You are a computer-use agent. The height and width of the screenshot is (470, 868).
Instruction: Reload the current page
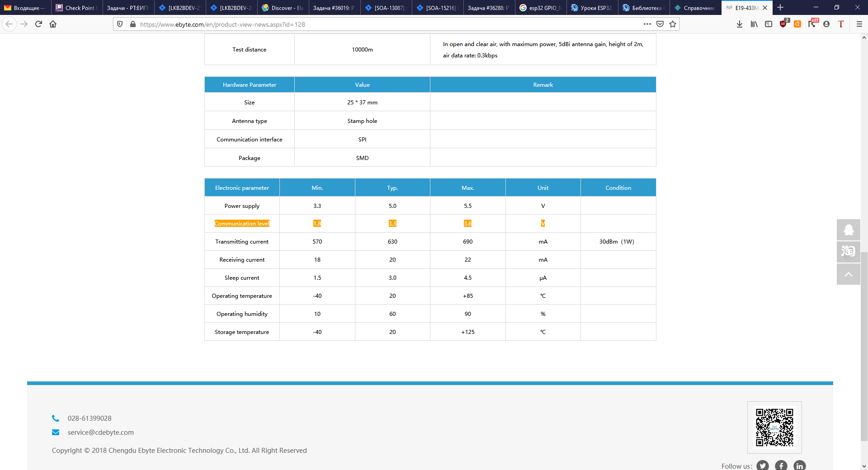tap(38, 24)
